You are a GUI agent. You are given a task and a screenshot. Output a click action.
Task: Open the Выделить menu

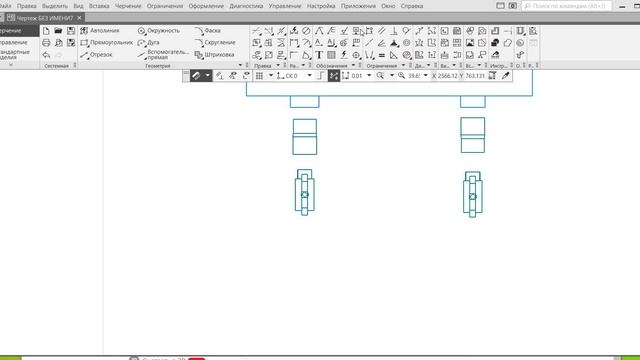click(55, 6)
